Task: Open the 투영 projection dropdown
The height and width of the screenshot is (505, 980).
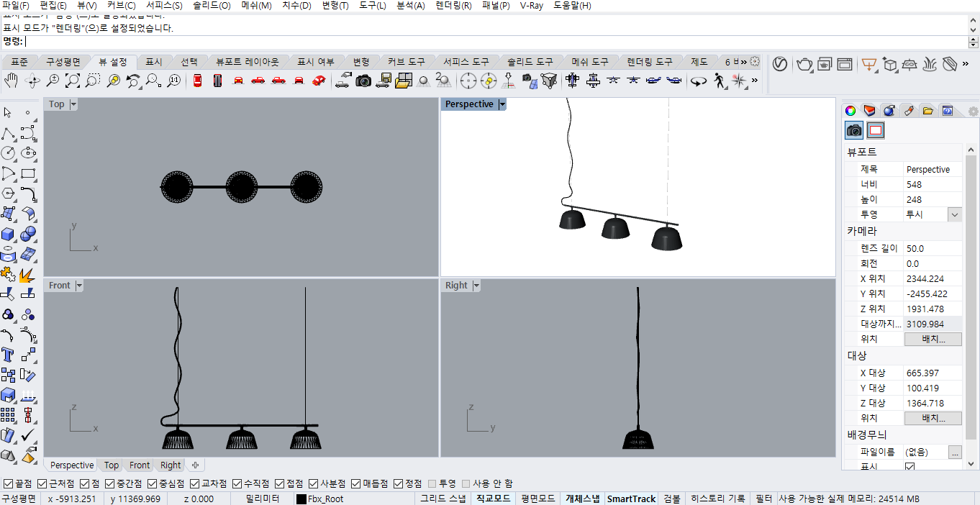Action: (955, 214)
